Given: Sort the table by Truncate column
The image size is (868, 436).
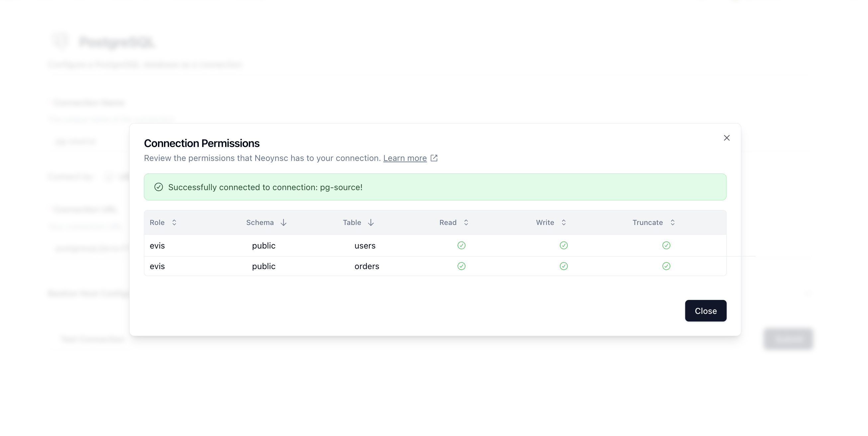Looking at the screenshot, I should tap(653, 223).
